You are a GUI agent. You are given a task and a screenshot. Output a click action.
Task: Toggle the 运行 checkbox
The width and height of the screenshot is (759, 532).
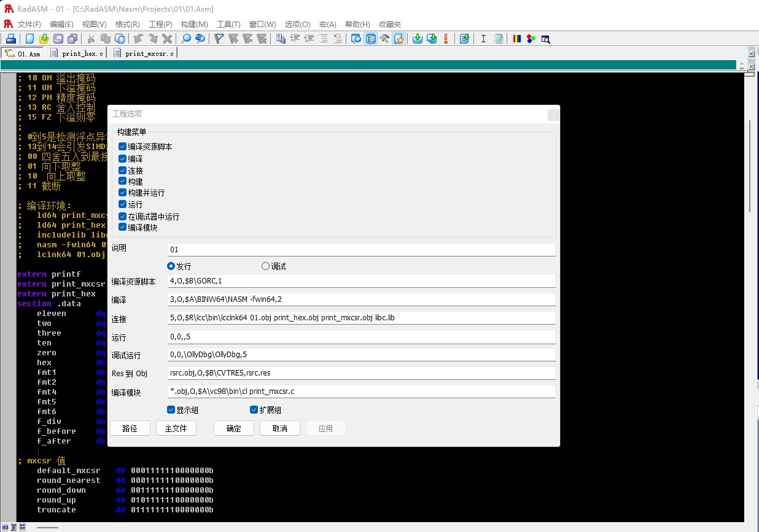123,204
